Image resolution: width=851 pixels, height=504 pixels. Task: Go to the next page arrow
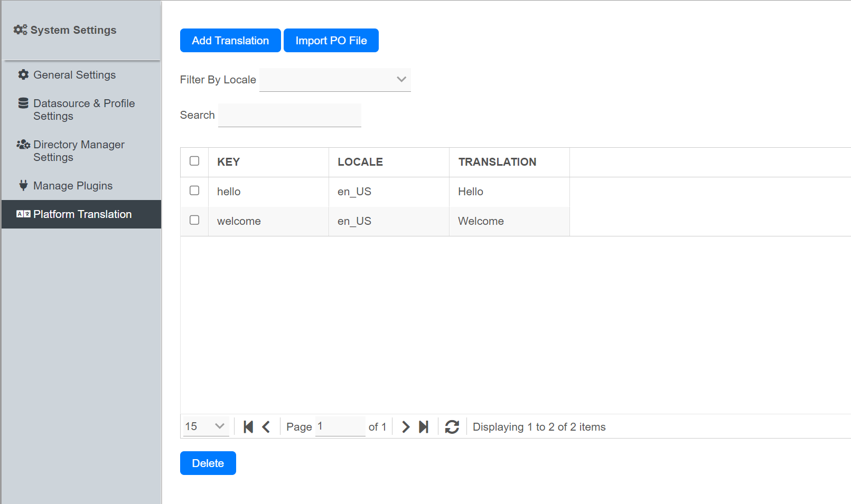click(406, 427)
